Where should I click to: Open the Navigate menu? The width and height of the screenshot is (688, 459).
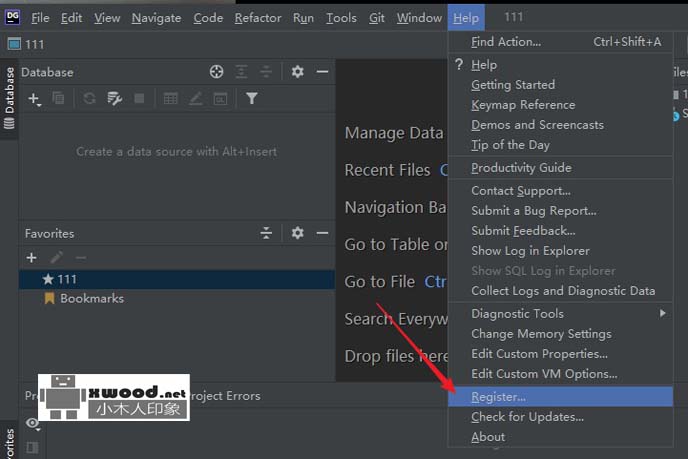[x=156, y=18]
